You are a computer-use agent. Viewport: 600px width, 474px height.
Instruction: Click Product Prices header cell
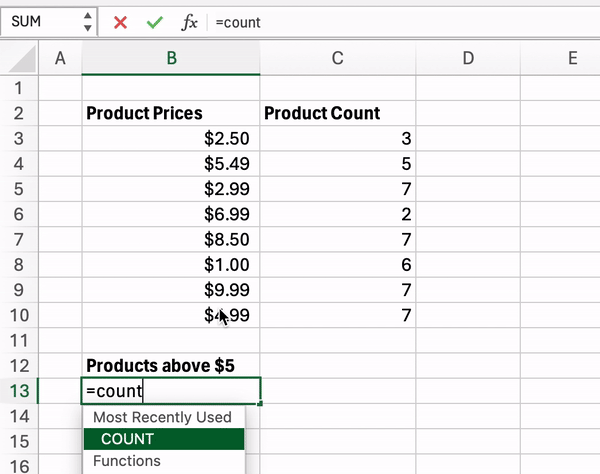click(x=171, y=113)
